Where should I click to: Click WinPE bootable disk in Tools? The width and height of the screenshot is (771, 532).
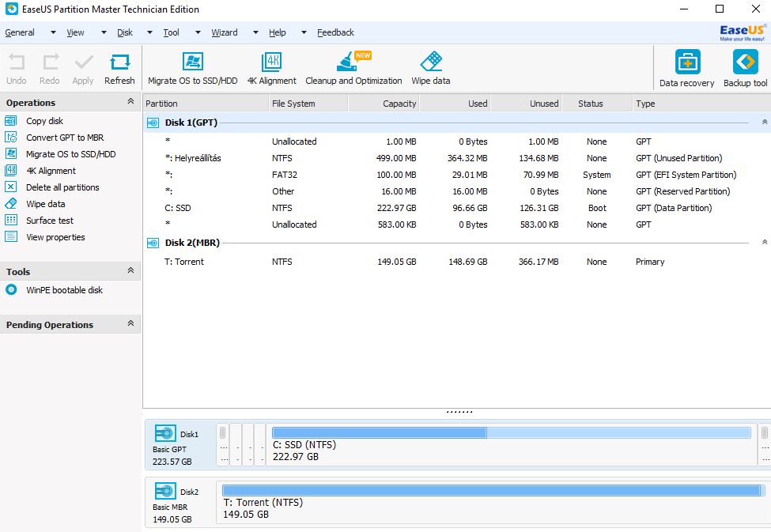tap(64, 290)
